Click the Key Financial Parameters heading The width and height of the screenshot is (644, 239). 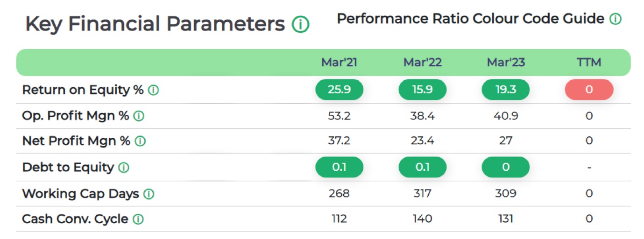pyautogui.click(x=155, y=24)
